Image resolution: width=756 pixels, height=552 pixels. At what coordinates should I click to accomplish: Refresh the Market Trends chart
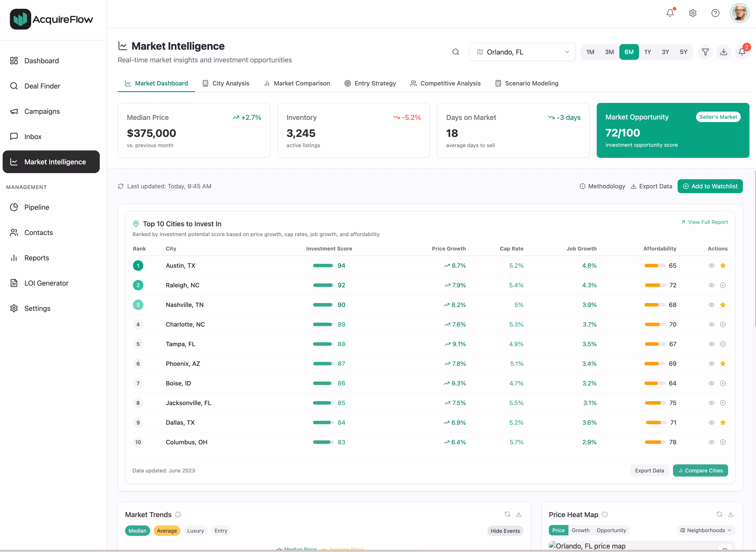pyautogui.click(x=507, y=514)
